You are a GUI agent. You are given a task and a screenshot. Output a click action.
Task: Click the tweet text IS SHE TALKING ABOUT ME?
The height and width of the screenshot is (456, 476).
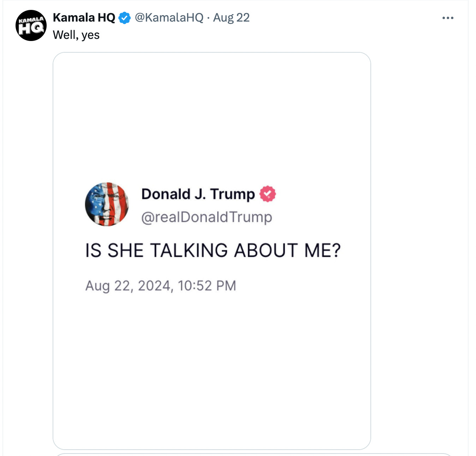213,250
